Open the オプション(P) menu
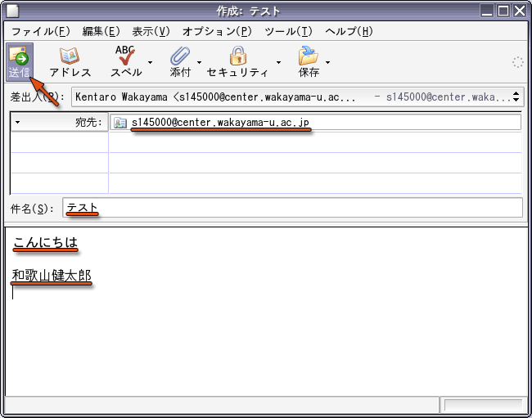Screen dimensions: 532x418 (x=217, y=32)
